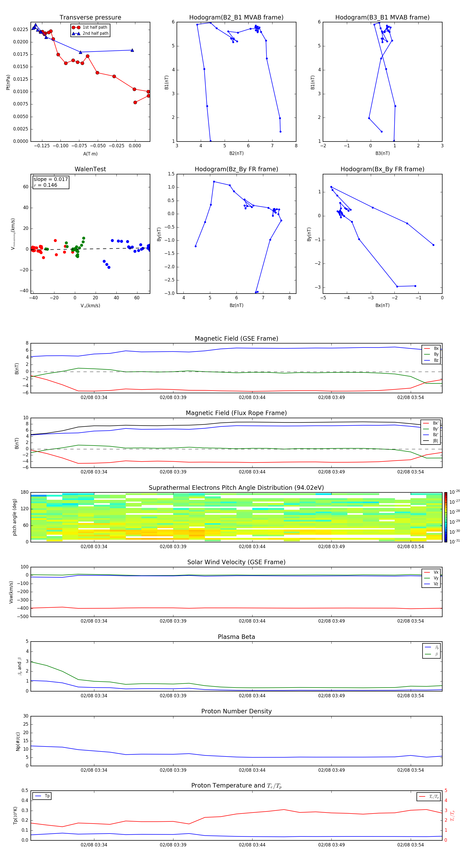Click the pitch angle color scale bar

446,517
